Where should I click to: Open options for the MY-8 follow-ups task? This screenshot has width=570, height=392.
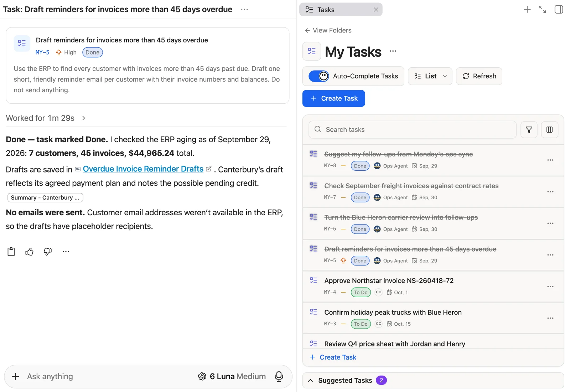click(x=550, y=160)
